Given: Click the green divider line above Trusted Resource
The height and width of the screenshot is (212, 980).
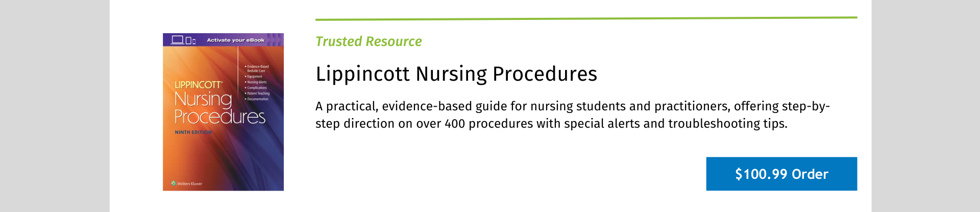Looking at the screenshot, I should (586, 18).
